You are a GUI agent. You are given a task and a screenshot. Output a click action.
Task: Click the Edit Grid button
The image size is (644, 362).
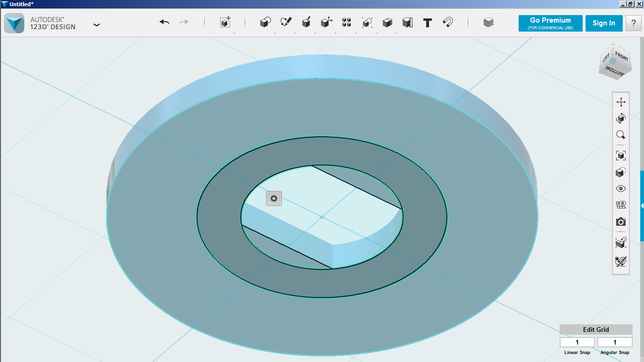click(596, 329)
